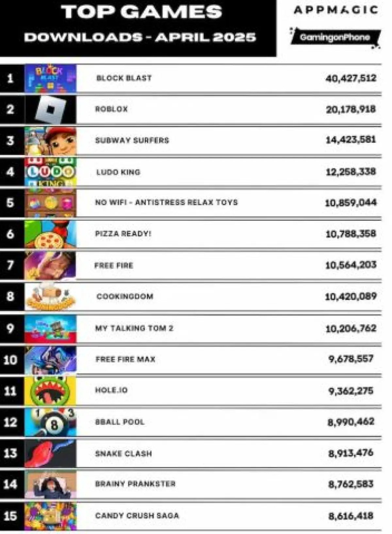Image resolution: width=392 pixels, height=534 pixels.
Task: Select the Roblox logo icon
Action: click(50, 110)
